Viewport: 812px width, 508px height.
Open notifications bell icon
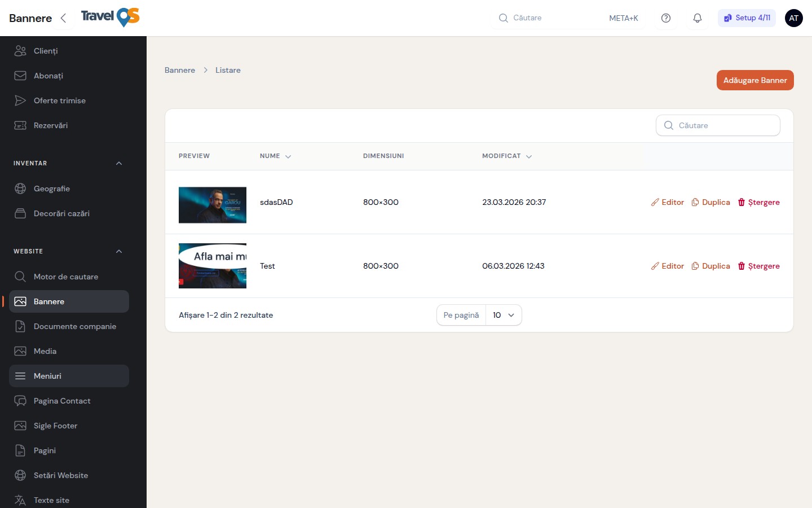[x=698, y=18]
